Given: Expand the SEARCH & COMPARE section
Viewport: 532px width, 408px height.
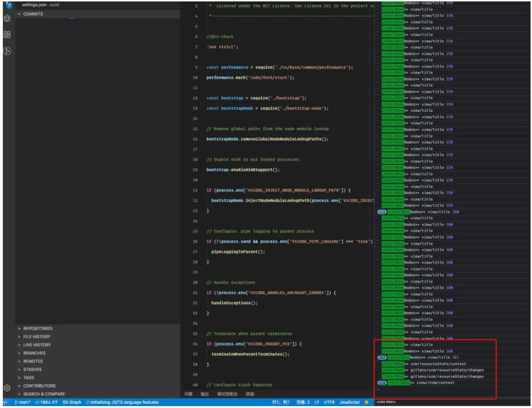Looking at the screenshot, I should click(98, 394).
